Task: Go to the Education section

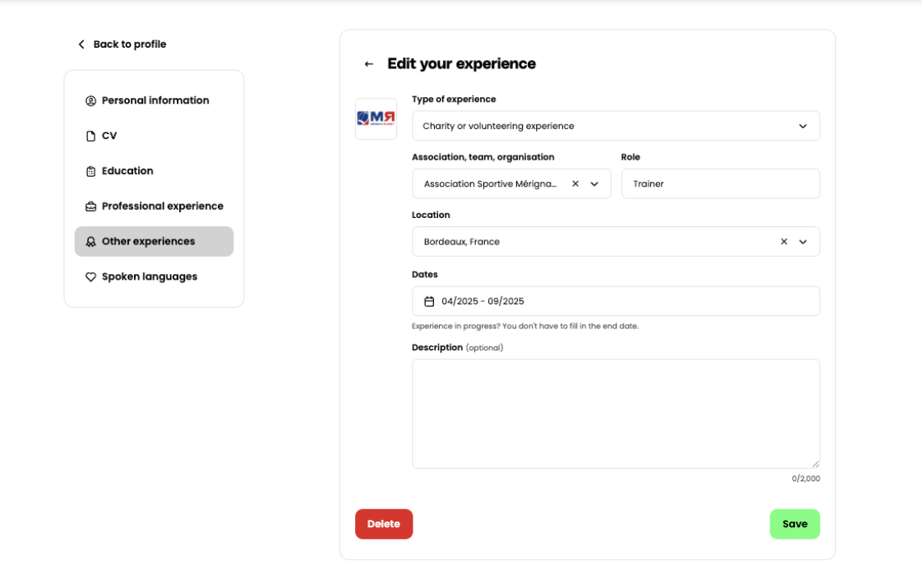Action: coord(127,171)
